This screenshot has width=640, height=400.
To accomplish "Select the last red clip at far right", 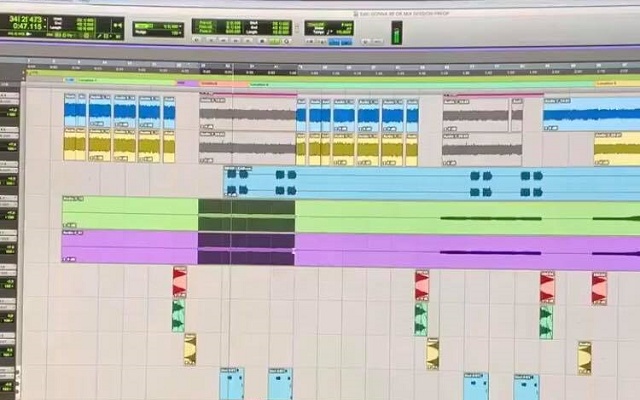I will point(599,289).
